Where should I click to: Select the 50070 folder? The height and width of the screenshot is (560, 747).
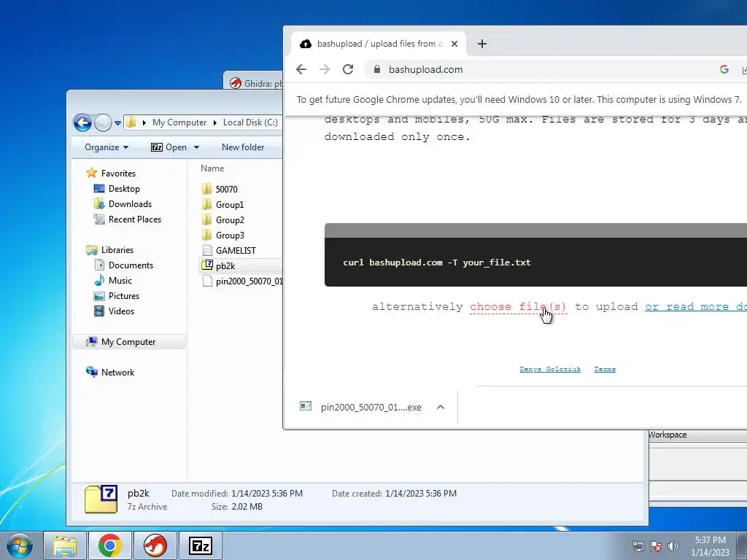[x=226, y=189]
